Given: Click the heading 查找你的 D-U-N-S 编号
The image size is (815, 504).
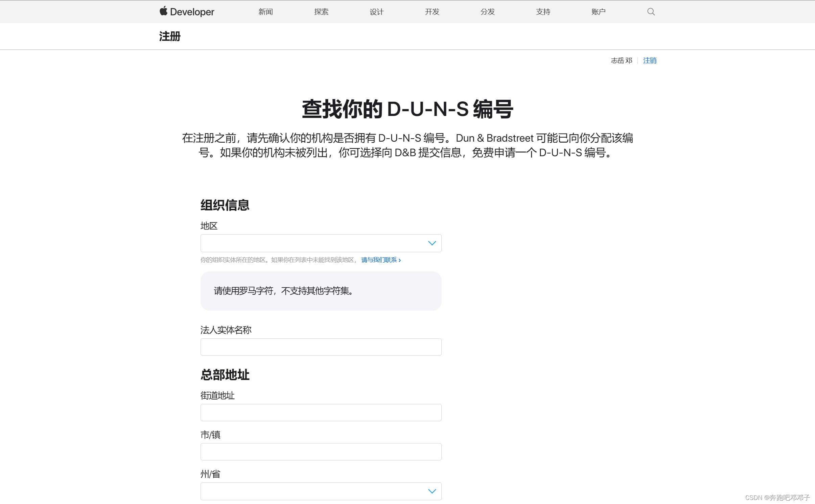Looking at the screenshot, I should click(407, 109).
